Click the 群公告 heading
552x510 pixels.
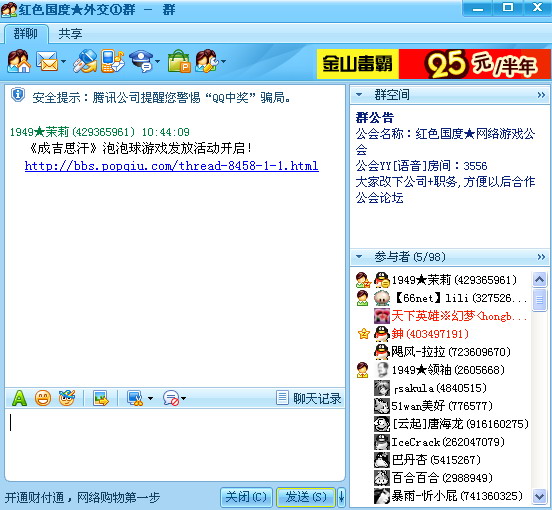pos(374,118)
